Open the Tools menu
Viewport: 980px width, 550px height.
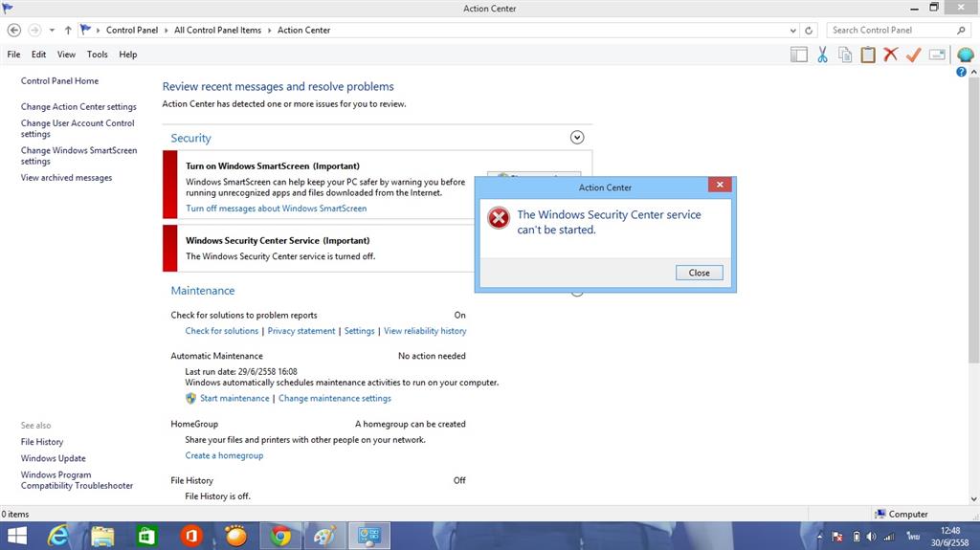tap(97, 55)
